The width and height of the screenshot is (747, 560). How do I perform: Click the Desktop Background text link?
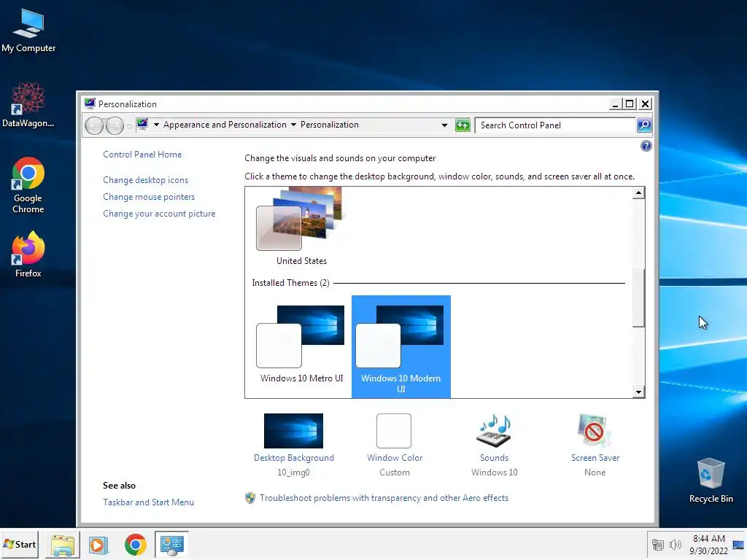[x=294, y=458]
